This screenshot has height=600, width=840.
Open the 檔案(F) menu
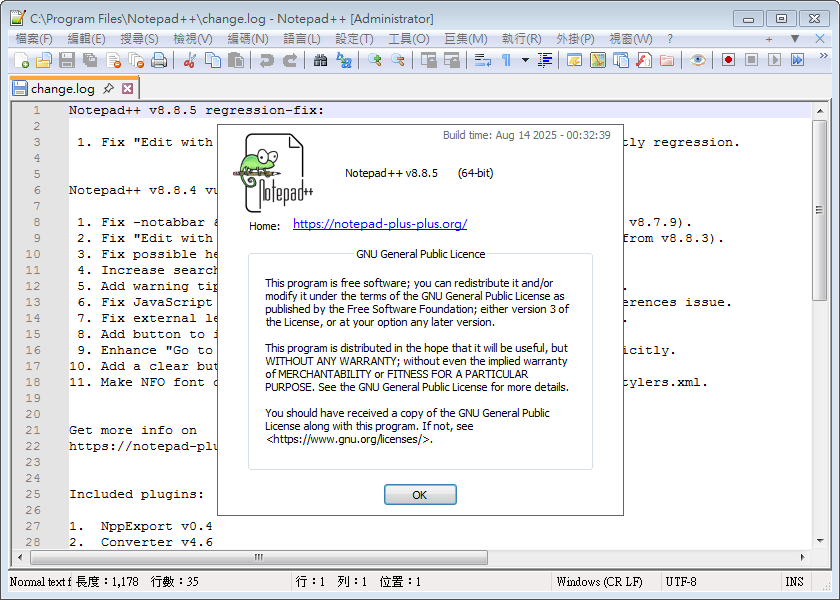coord(34,39)
